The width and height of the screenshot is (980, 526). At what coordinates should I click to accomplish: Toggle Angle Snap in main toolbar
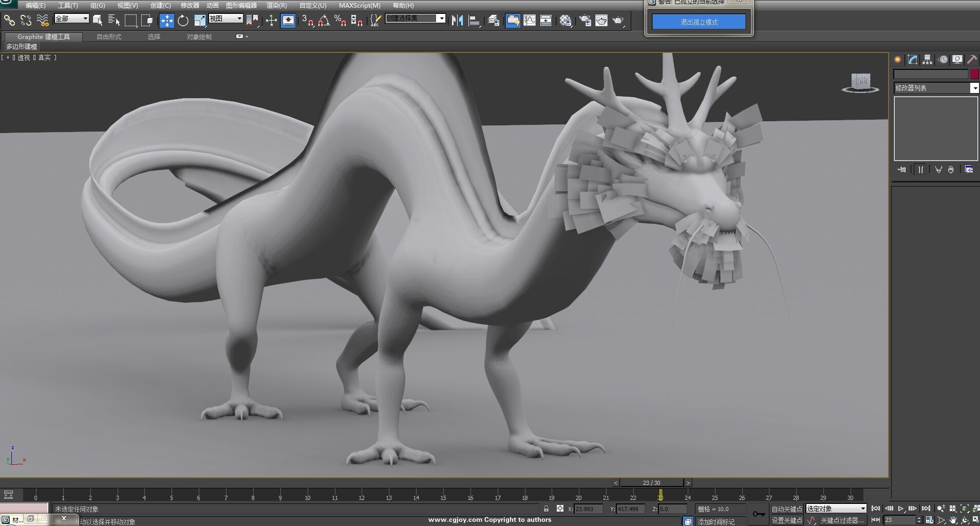point(324,21)
